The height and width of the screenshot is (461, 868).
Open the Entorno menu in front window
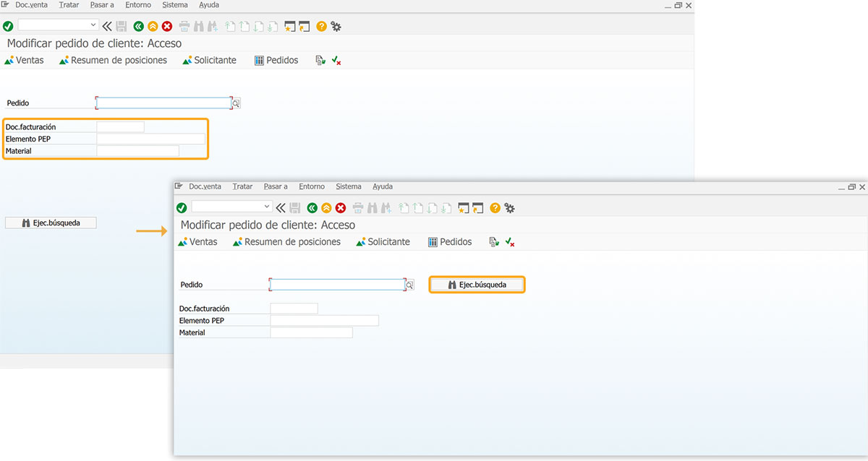click(x=312, y=186)
